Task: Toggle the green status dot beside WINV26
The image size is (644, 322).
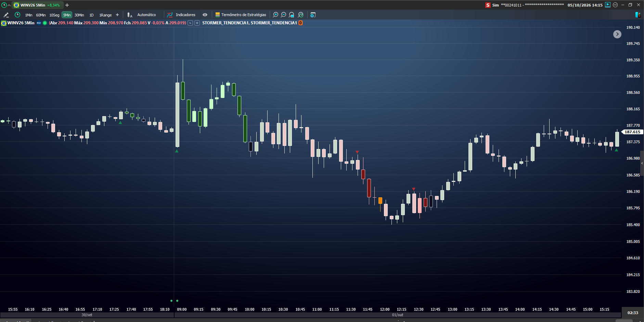Action: [x=45, y=23]
